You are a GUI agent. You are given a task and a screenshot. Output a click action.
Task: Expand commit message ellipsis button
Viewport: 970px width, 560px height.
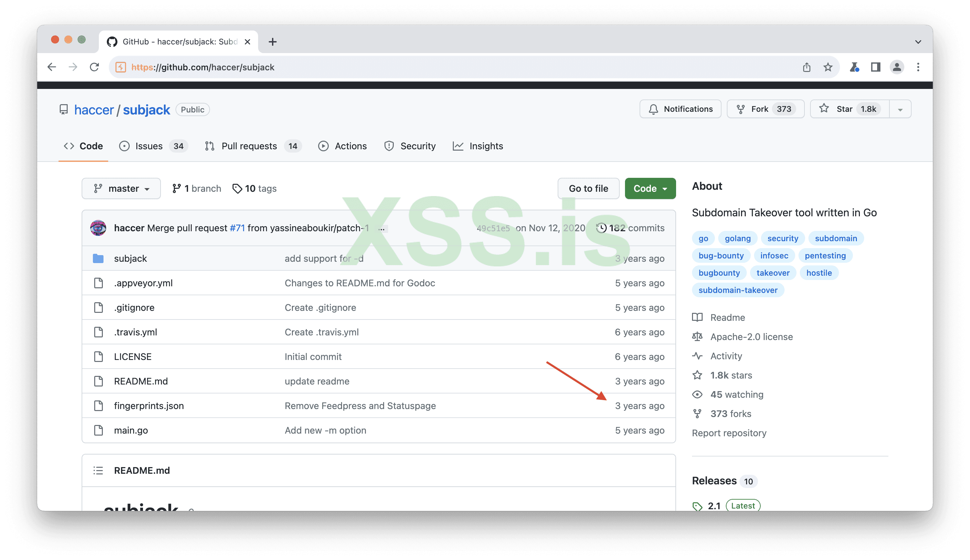coord(381,229)
